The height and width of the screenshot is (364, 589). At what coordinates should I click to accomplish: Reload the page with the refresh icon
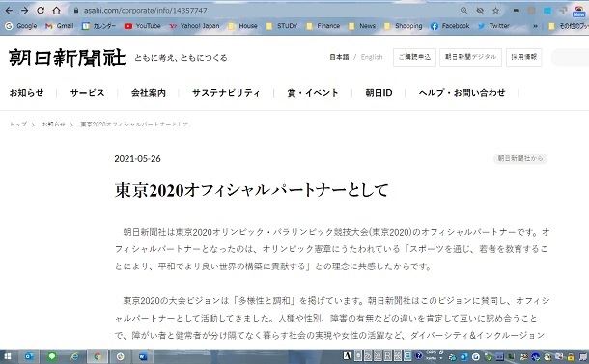click(x=41, y=11)
